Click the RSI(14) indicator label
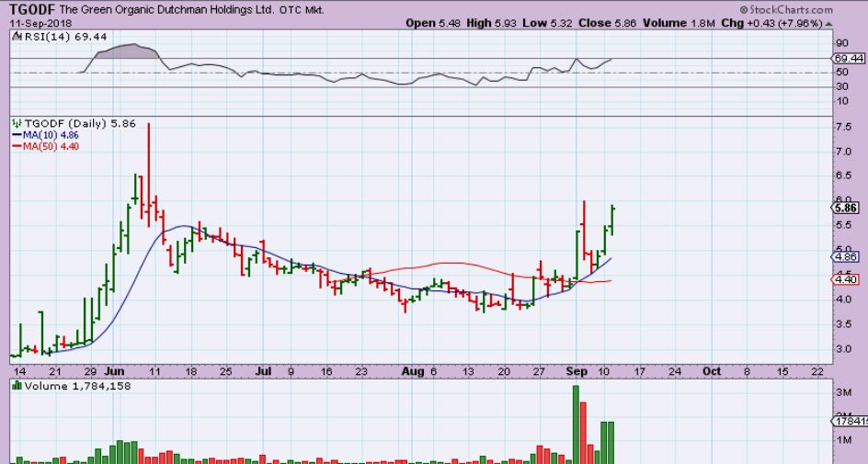This screenshot has height=464, width=868. coord(40,36)
